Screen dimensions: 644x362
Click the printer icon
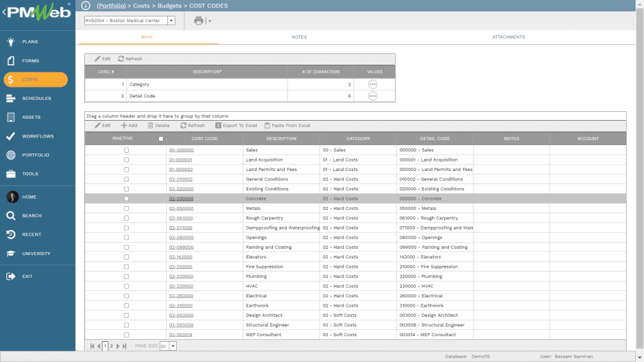(199, 21)
